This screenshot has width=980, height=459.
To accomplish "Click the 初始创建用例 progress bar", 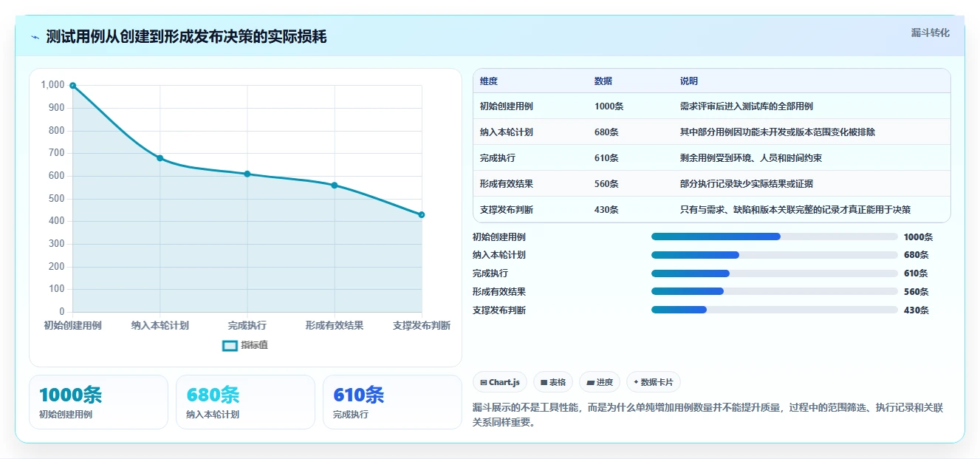I will click(775, 237).
